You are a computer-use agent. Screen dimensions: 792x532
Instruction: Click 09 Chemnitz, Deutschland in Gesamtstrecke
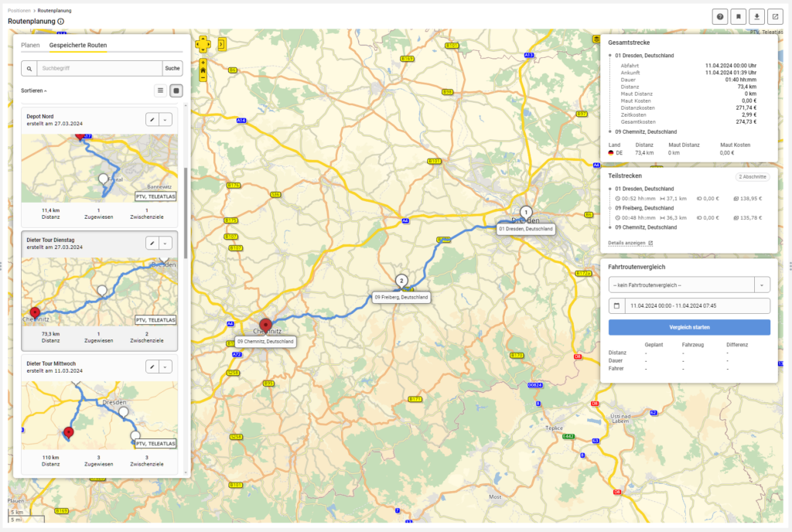click(646, 131)
